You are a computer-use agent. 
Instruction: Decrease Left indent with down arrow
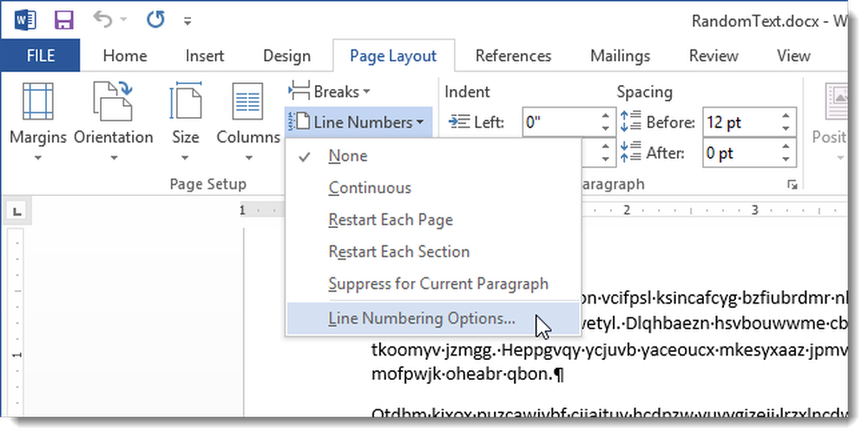[x=606, y=129]
